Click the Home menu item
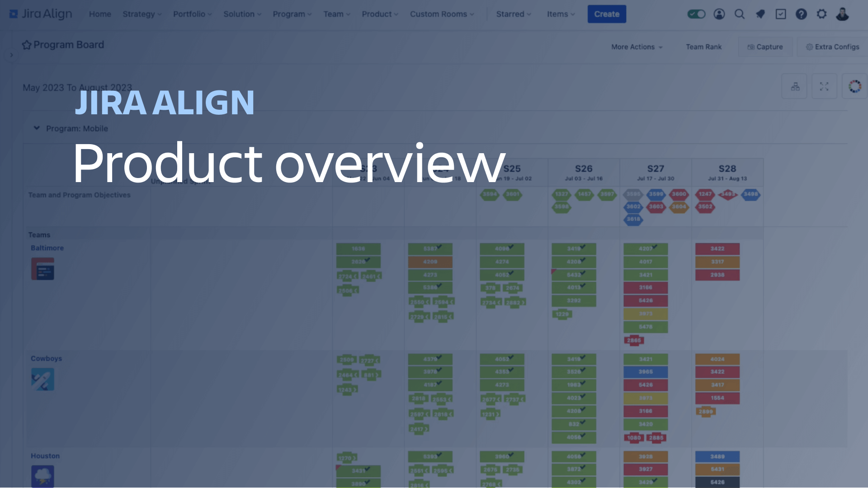 coord(99,14)
